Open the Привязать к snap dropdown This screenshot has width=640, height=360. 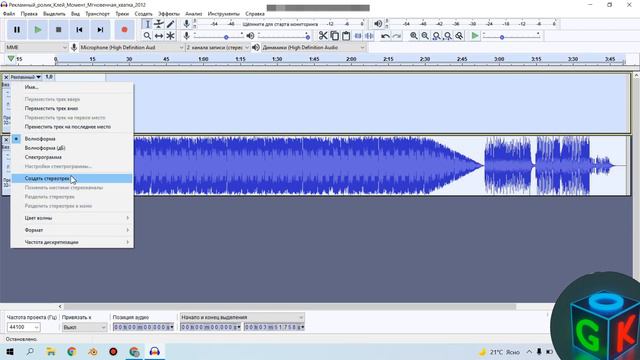click(84, 327)
